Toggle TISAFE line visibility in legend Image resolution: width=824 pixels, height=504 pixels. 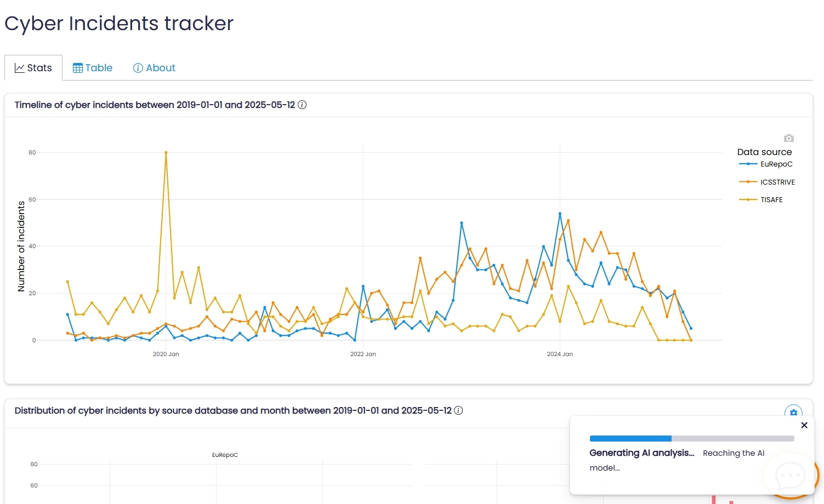[761, 200]
